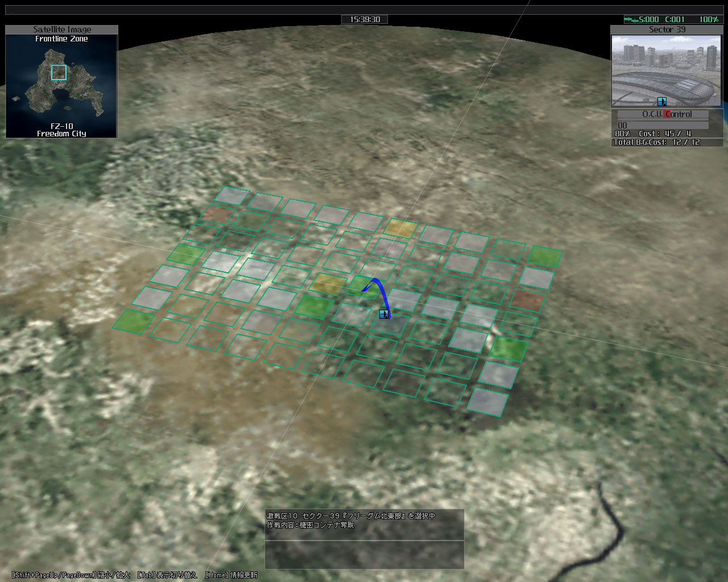Click the blue unit marker on the sector grid

(384, 314)
